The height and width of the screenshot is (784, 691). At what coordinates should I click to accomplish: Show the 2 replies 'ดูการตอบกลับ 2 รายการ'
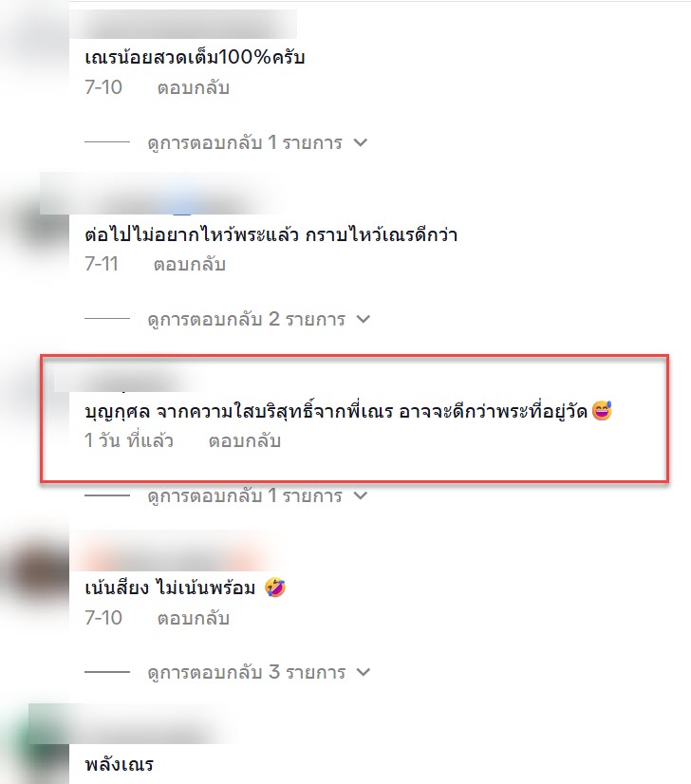coord(246,320)
